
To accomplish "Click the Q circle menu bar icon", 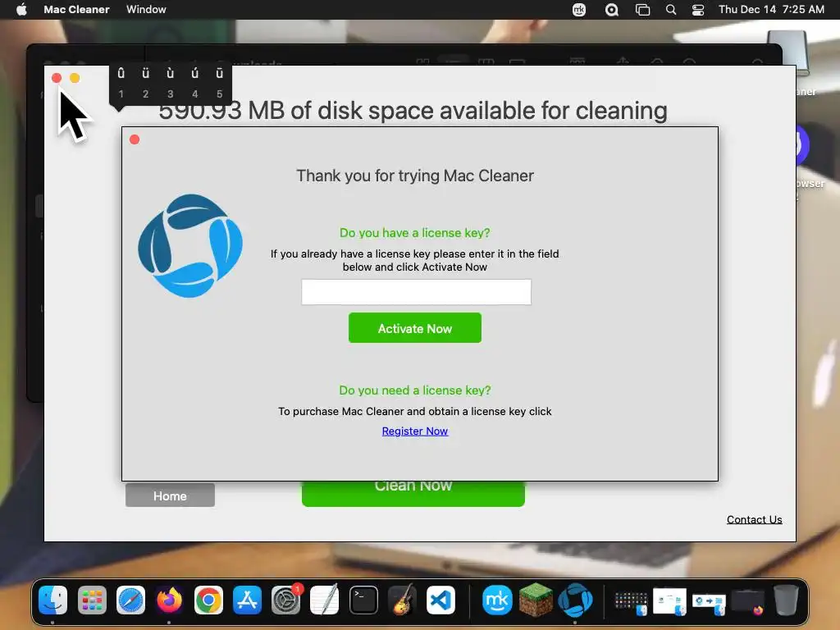I will (x=611, y=10).
